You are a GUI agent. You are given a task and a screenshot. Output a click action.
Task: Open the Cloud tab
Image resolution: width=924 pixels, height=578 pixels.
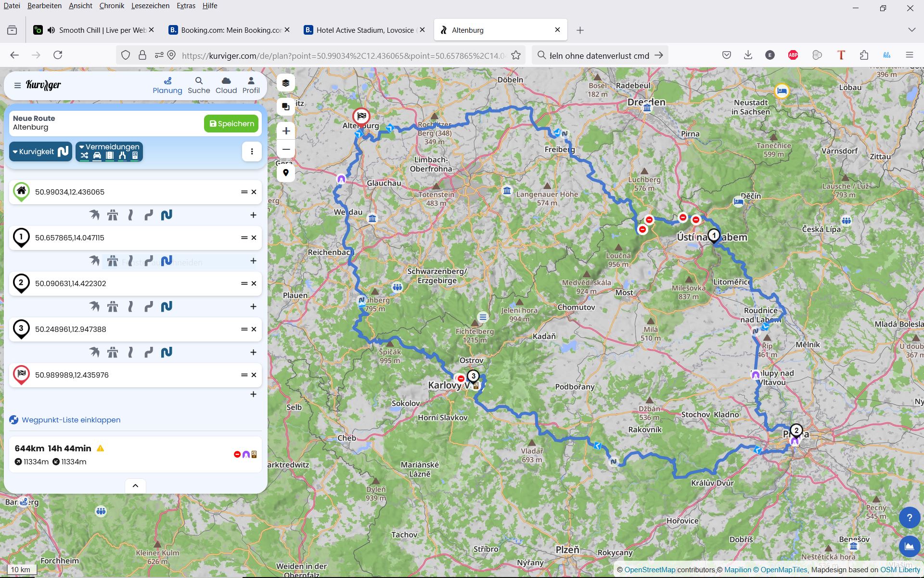[x=226, y=85]
